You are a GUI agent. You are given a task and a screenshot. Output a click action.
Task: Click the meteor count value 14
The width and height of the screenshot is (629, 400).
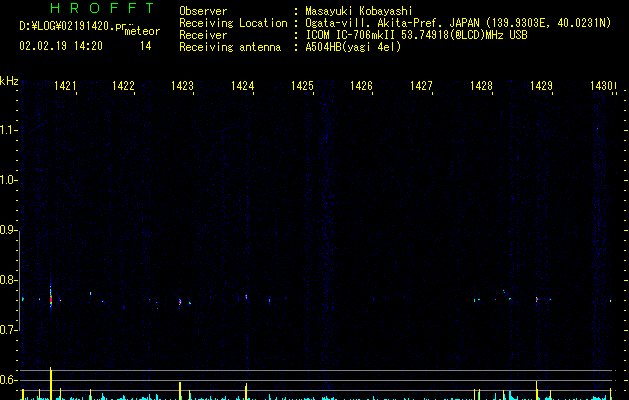[x=146, y=46]
